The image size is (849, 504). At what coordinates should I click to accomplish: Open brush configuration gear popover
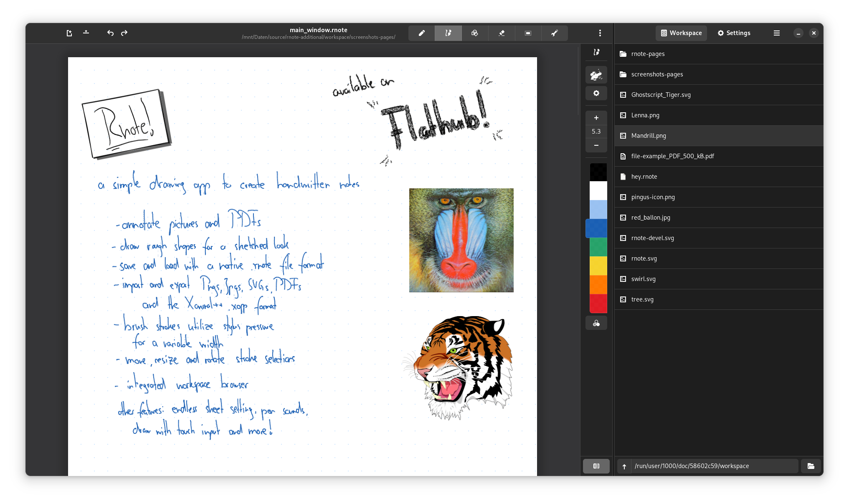tap(596, 93)
